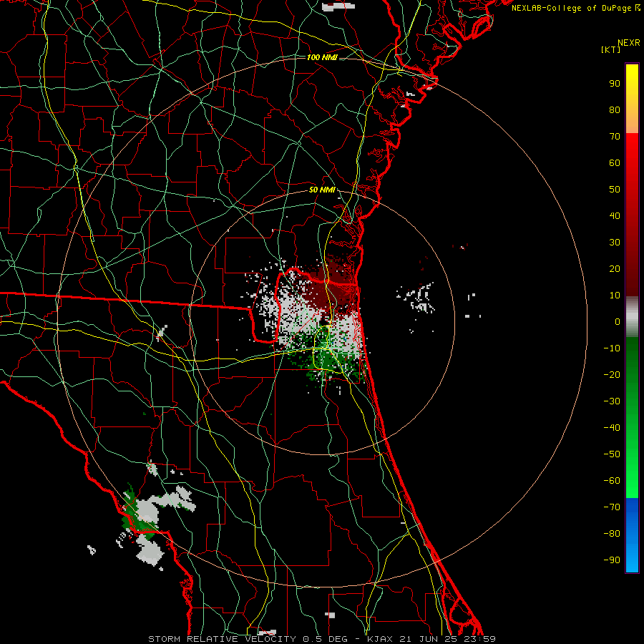Pick the yellow top segment of the color bar
The height and width of the screenshot is (644, 644).
click(x=632, y=99)
